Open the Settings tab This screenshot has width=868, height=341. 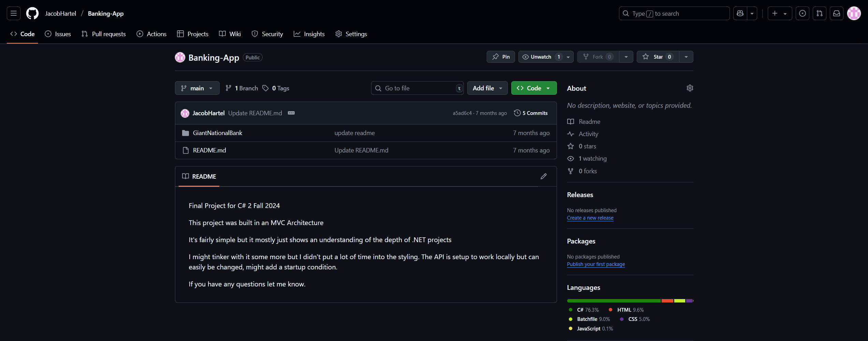[x=351, y=34]
